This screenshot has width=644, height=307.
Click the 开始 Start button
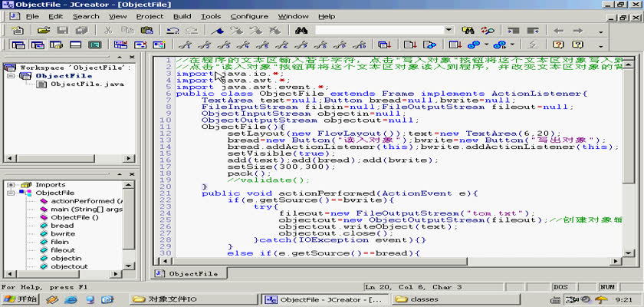coord(20,299)
